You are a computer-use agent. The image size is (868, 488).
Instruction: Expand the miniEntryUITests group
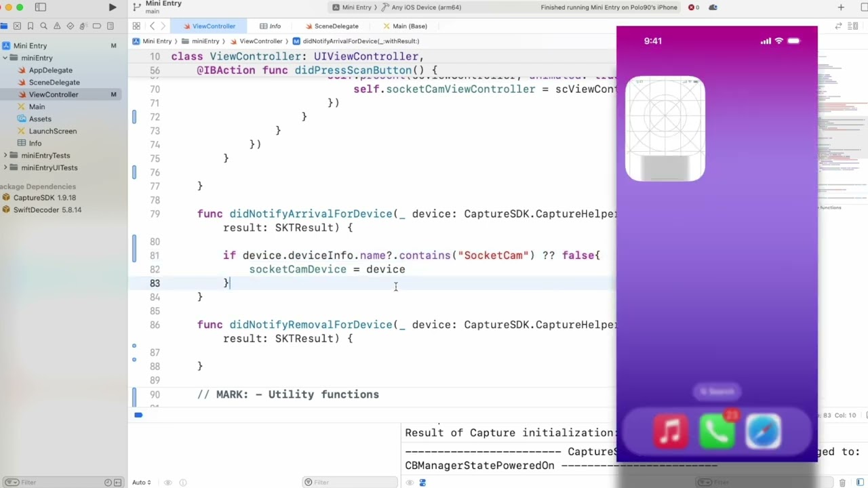click(x=5, y=168)
